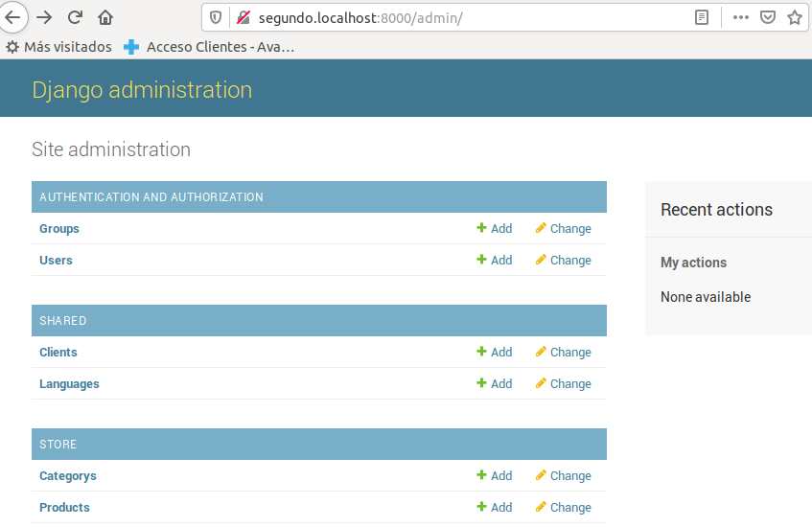Change existing Products

(564, 508)
